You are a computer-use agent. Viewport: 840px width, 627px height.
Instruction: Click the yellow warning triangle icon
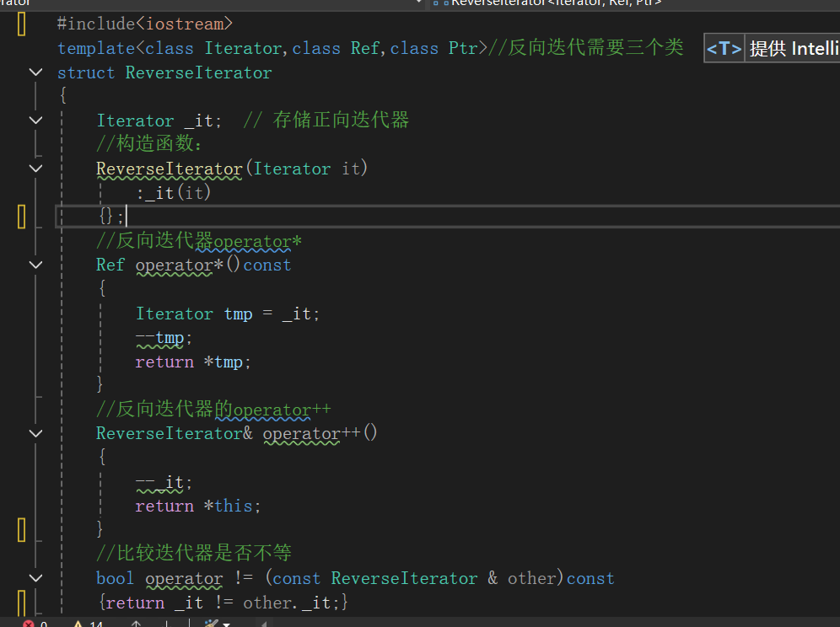[x=78, y=624]
